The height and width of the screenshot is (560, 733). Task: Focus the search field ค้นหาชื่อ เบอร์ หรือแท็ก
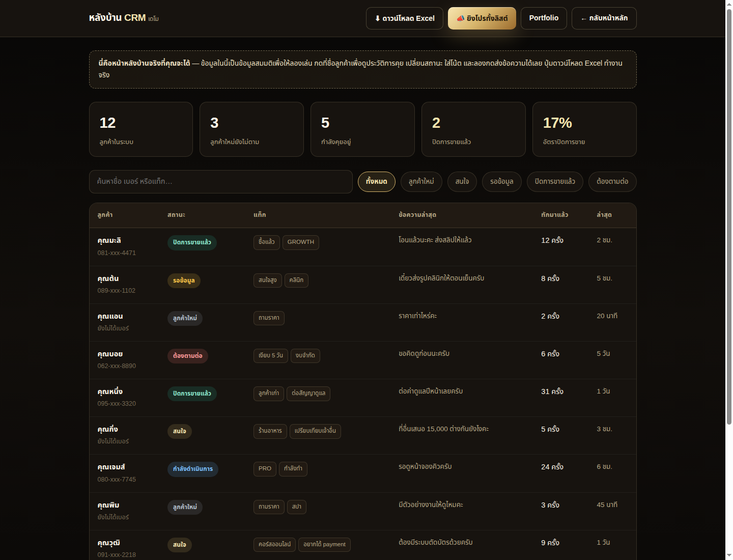(x=221, y=182)
